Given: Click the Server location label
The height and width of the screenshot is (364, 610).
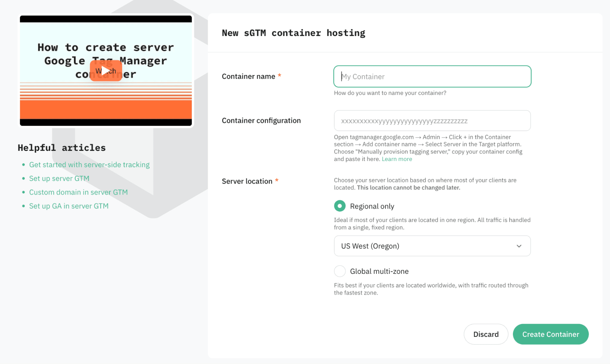Looking at the screenshot, I should (247, 181).
